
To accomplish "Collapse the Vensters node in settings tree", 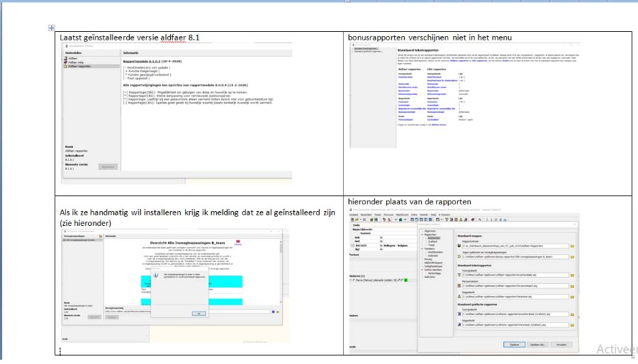I will 423,249.
